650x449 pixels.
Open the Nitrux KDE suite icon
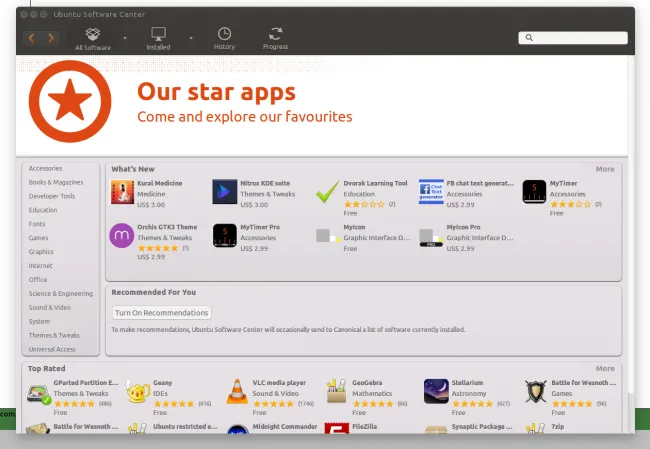225,192
